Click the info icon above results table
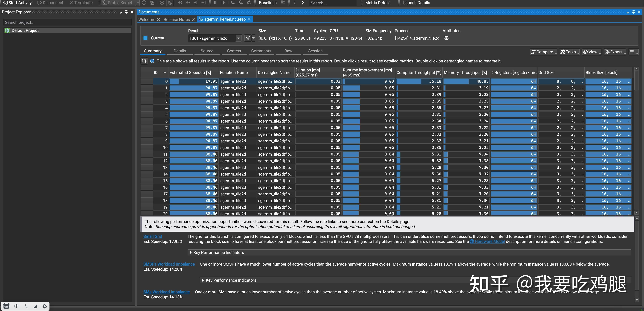 152,61
